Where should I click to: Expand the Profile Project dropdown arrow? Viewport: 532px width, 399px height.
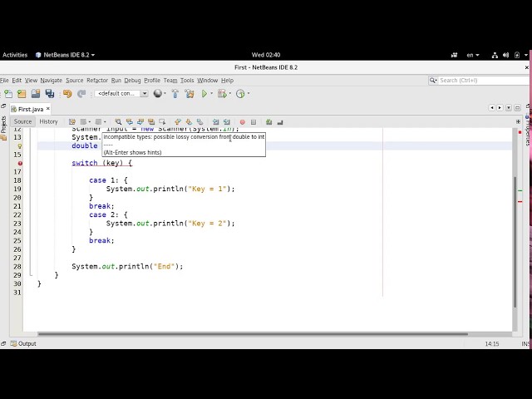click(249, 94)
